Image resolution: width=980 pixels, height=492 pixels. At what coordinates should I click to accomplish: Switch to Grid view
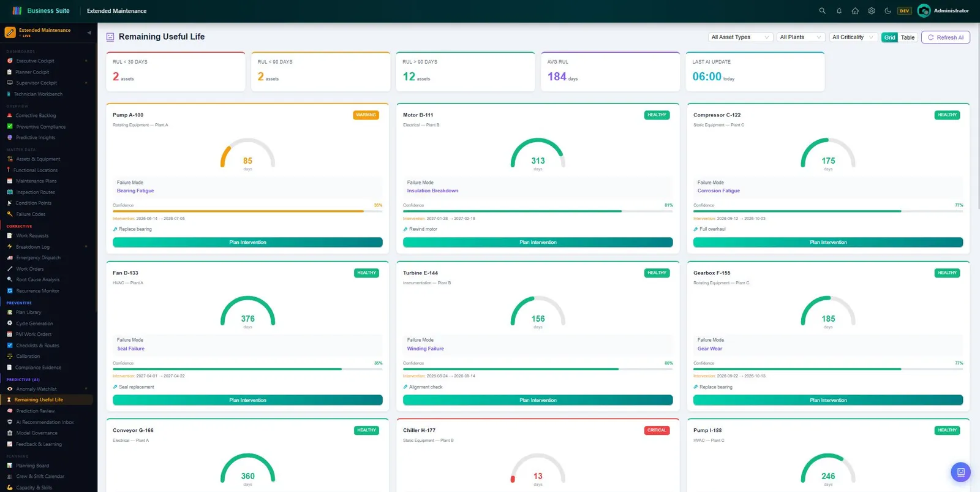(890, 37)
